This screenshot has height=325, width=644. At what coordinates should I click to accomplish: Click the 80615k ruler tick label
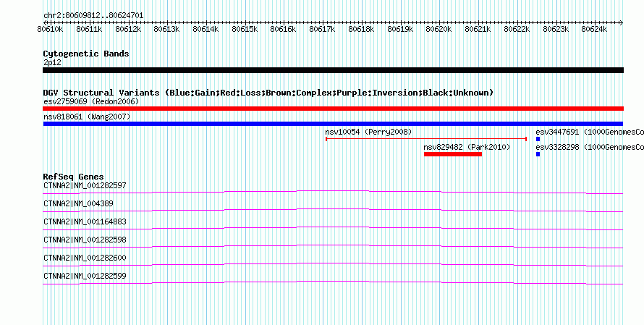(245, 29)
